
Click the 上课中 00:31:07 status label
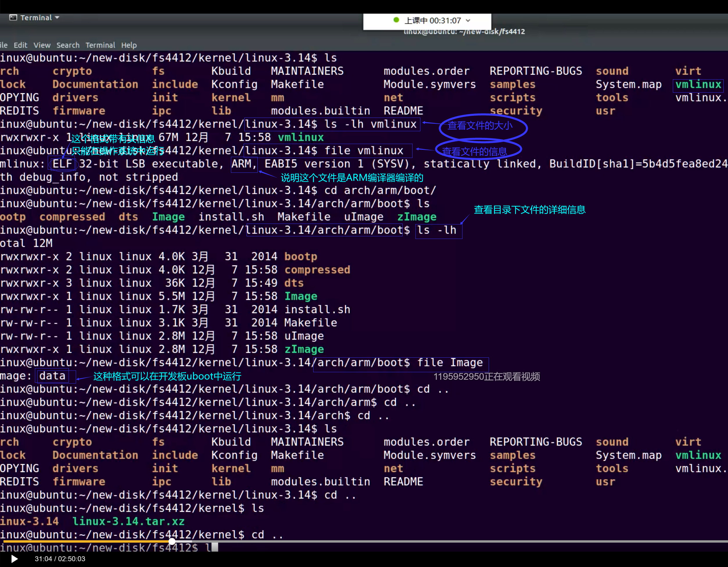432,21
